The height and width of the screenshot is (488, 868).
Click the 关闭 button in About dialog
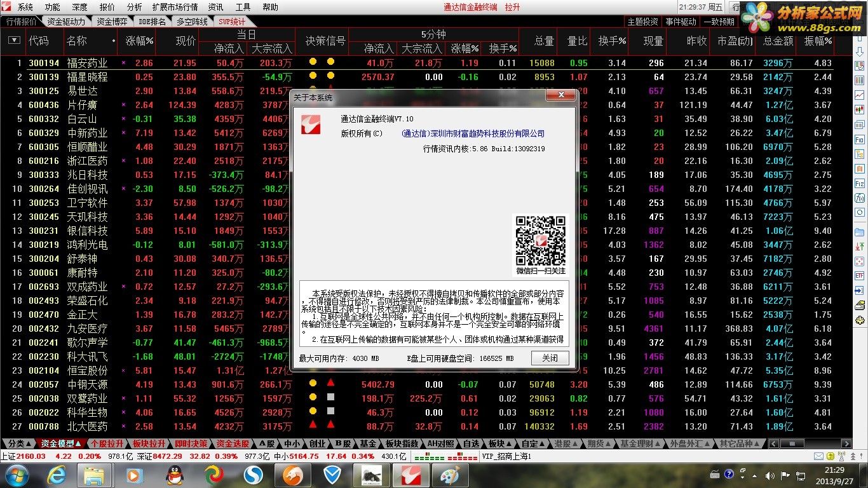pyautogui.click(x=550, y=358)
